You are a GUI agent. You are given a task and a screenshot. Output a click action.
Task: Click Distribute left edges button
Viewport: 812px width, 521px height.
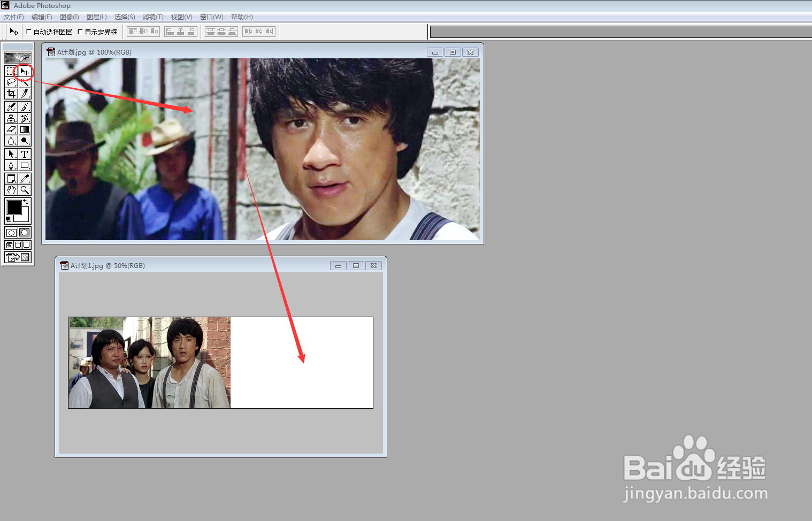pos(248,32)
